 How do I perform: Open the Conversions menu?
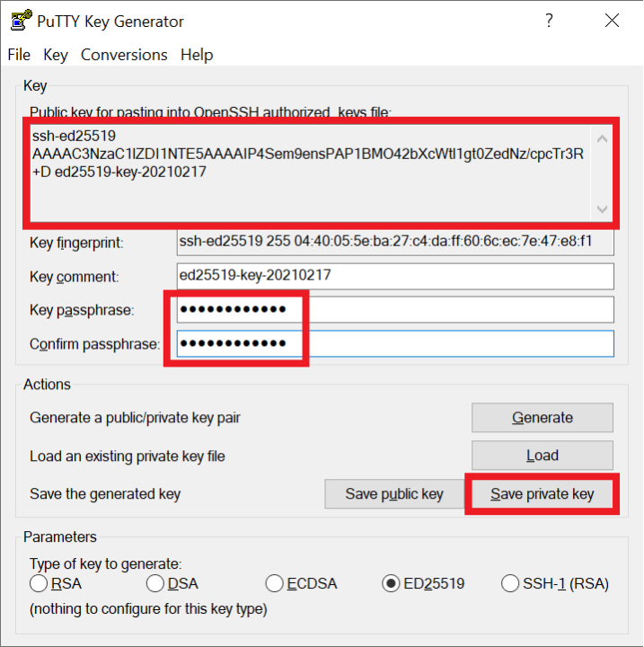pyautogui.click(x=124, y=55)
